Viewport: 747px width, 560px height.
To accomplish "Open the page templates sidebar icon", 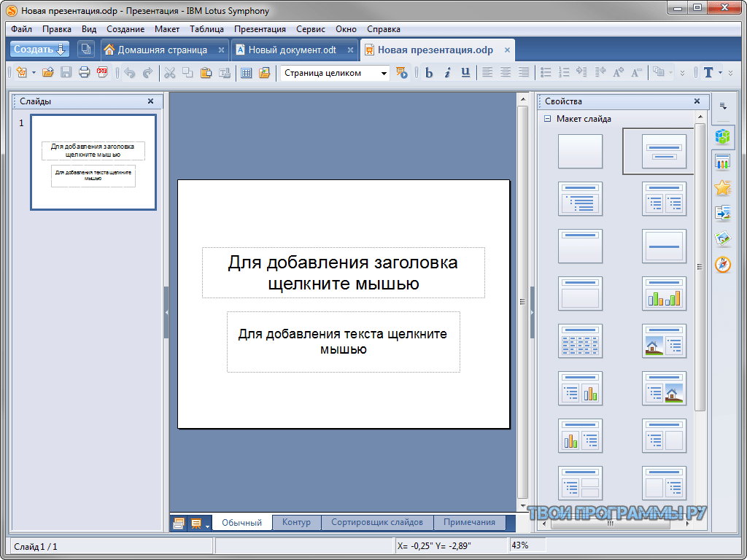I will click(x=723, y=163).
